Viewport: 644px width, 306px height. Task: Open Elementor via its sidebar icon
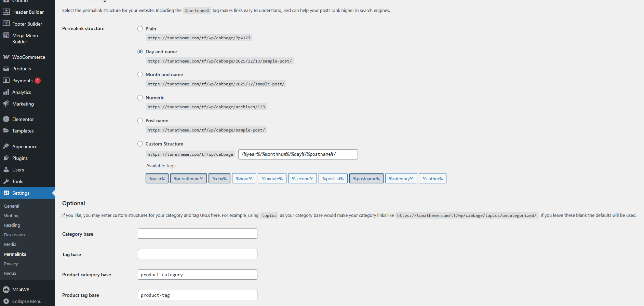click(x=6, y=119)
